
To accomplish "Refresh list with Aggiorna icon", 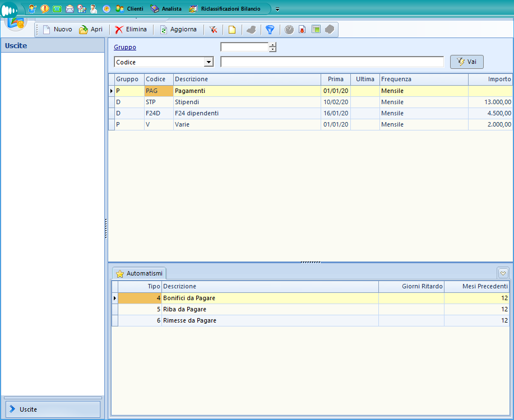I will [164, 30].
